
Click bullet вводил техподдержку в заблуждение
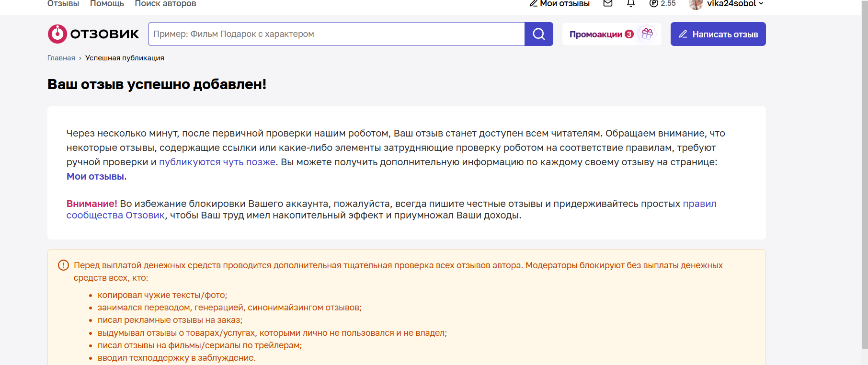point(177,358)
